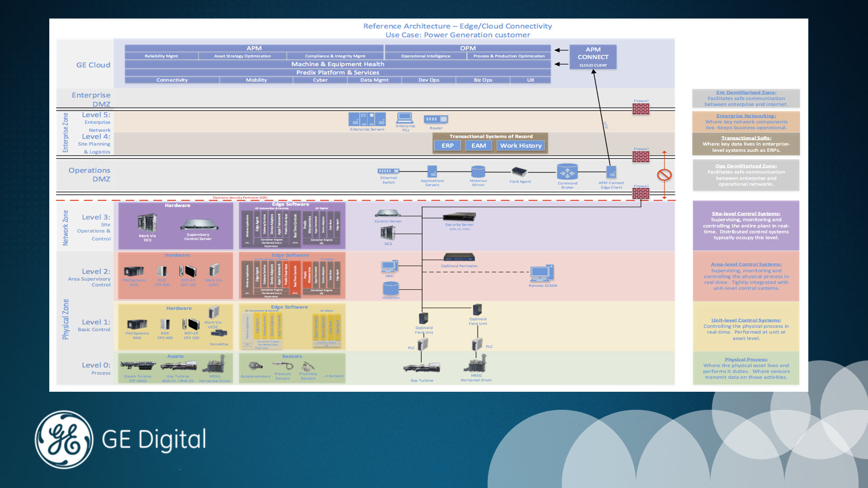Click the Router icon in Level 5
Viewport: 868px width, 488px height.
(436, 119)
